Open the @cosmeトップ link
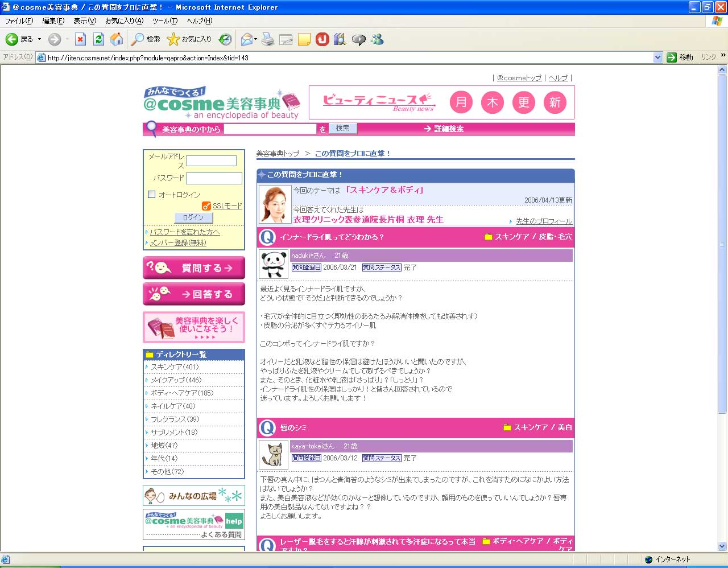Image resolution: width=728 pixels, height=568 pixels. pos(519,78)
